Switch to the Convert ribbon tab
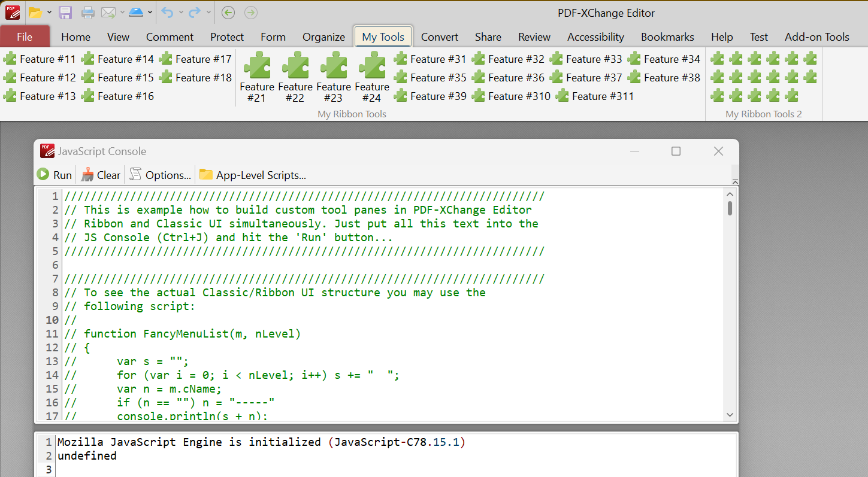This screenshot has width=868, height=477. pos(439,37)
